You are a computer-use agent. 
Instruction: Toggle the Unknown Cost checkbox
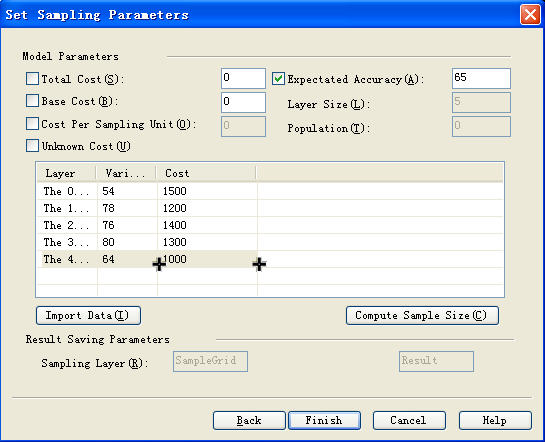[32, 146]
